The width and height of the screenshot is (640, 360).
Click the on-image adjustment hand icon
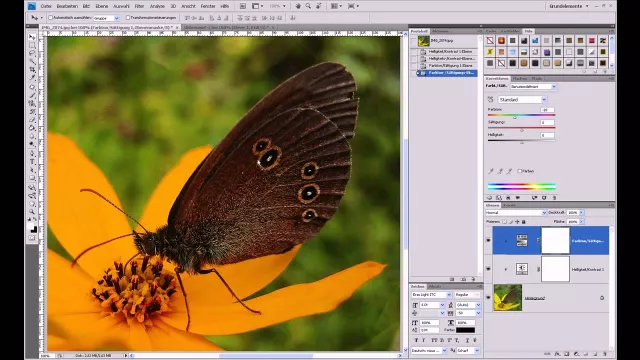[490, 100]
